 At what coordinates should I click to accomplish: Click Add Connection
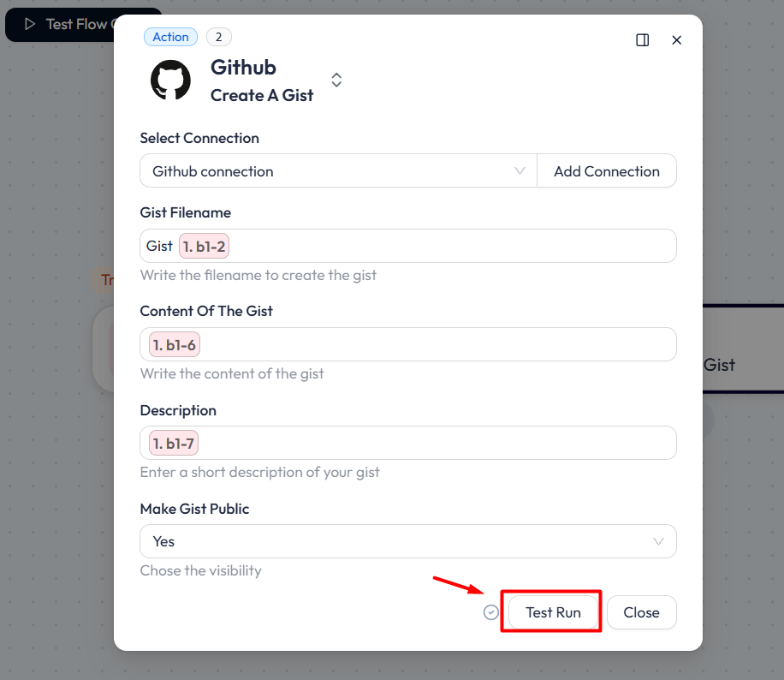pyautogui.click(x=607, y=170)
